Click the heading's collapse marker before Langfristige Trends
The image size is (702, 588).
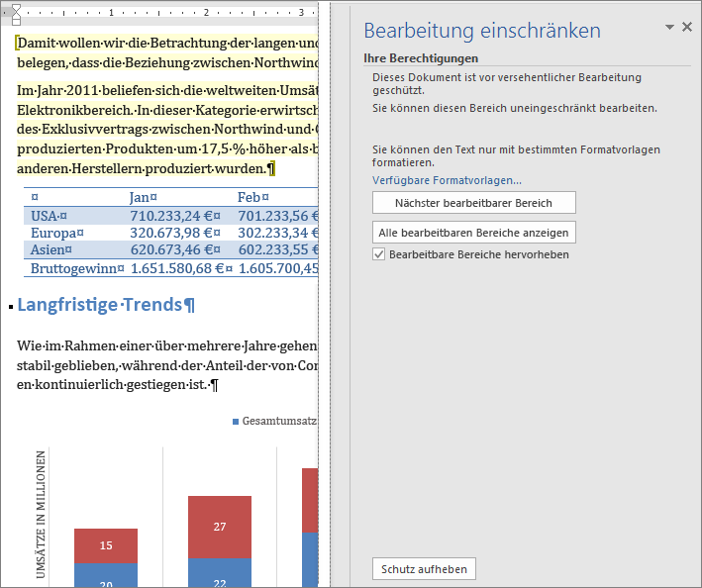[11, 307]
